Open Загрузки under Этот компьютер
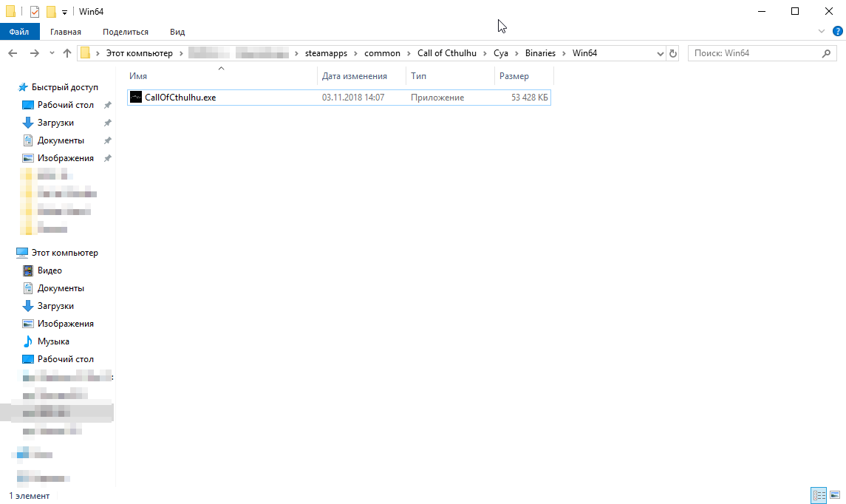 (x=55, y=306)
